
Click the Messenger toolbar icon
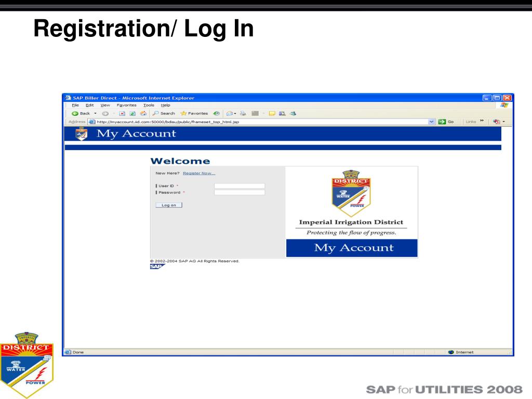tap(293, 113)
